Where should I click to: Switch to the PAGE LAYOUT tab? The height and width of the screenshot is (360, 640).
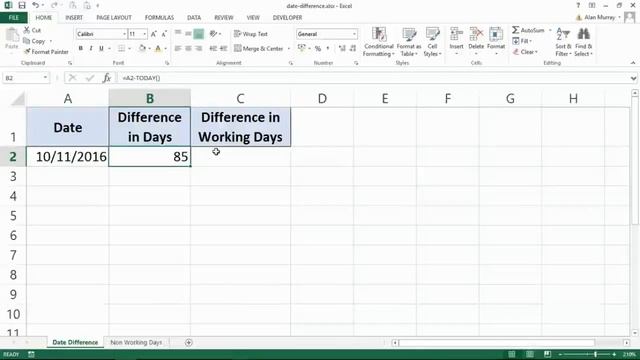(x=114, y=18)
